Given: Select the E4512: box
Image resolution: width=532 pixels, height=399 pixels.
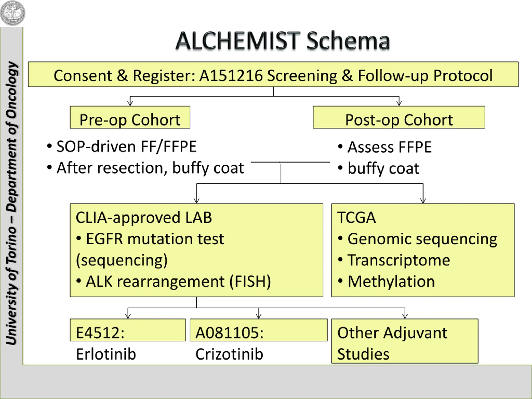Looking at the screenshot, I should (128, 330).
